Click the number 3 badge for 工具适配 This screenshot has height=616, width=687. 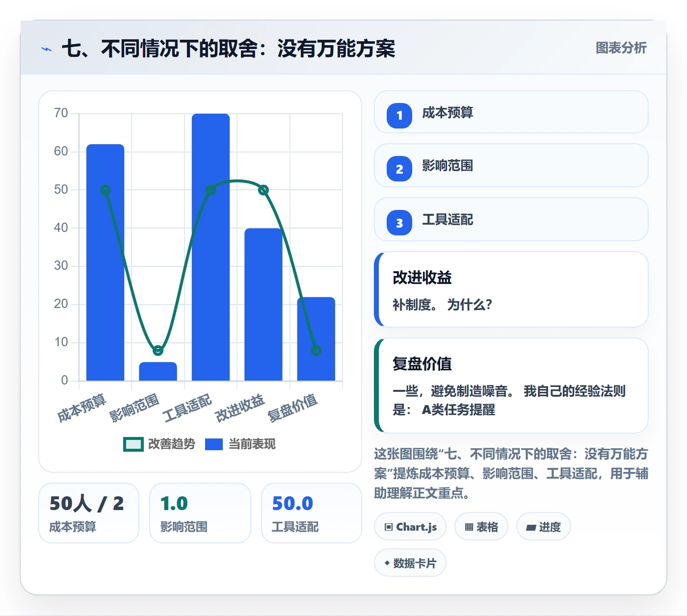click(399, 223)
